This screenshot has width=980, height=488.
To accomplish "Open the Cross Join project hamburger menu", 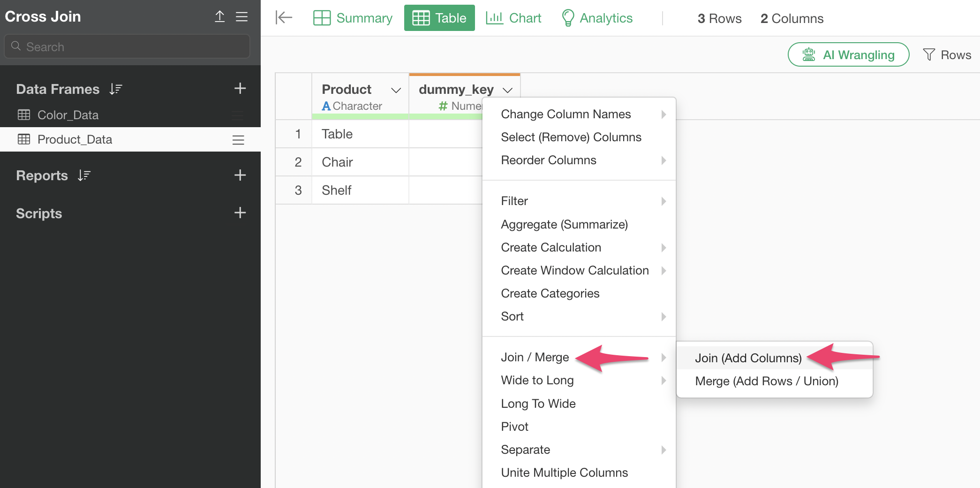I will click(x=241, y=17).
